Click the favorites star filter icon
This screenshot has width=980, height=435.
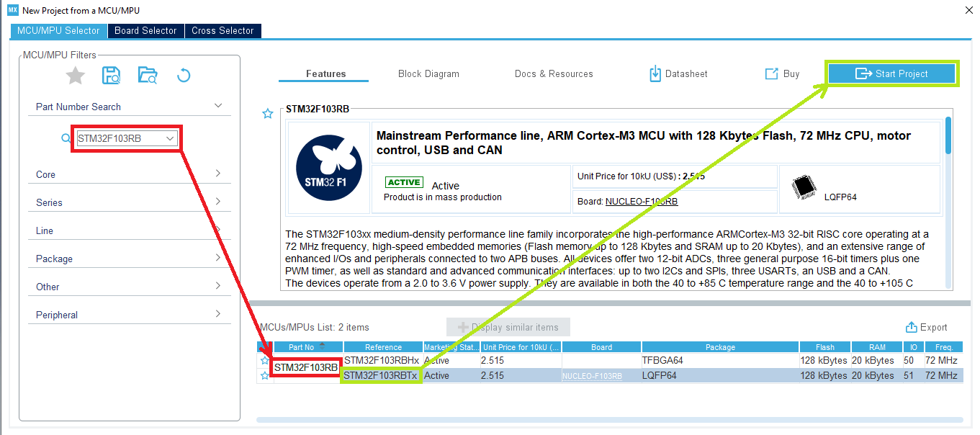click(x=76, y=76)
